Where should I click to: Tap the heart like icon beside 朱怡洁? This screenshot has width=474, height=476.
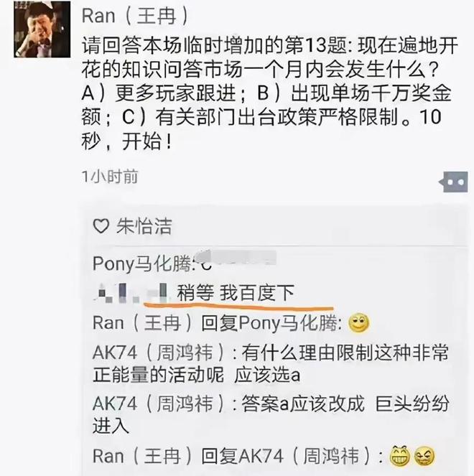click(x=101, y=226)
